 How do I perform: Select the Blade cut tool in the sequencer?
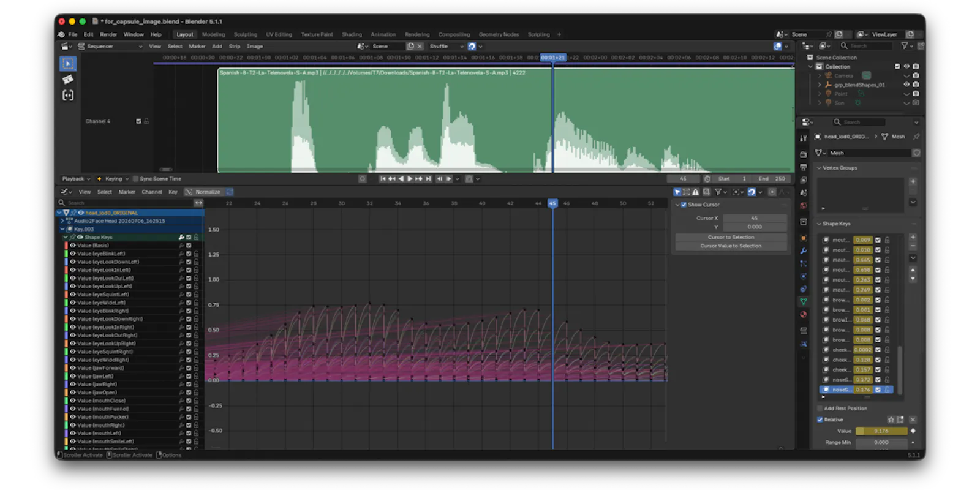click(x=68, y=80)
